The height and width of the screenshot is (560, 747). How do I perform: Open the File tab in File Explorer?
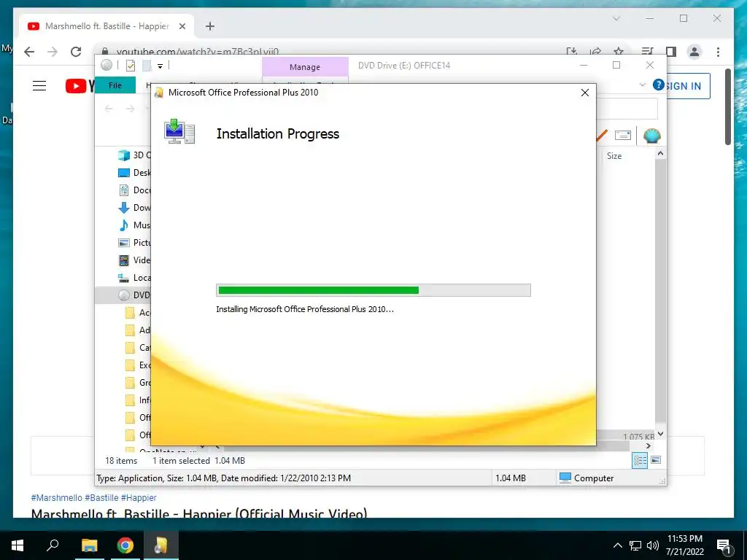115,85
